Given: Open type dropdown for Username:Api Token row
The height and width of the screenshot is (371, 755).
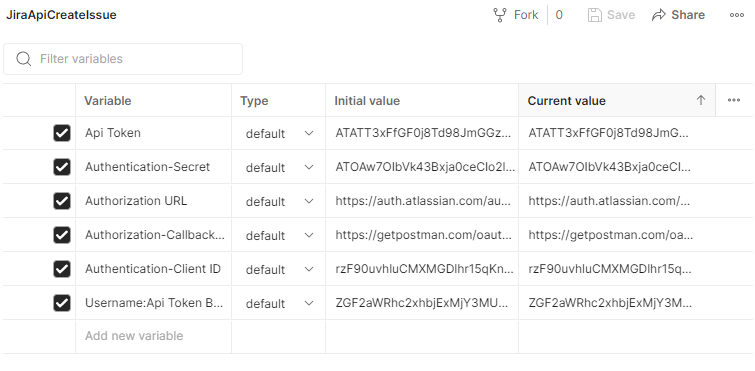Looking at the screenshot, I should click(279, 303).
